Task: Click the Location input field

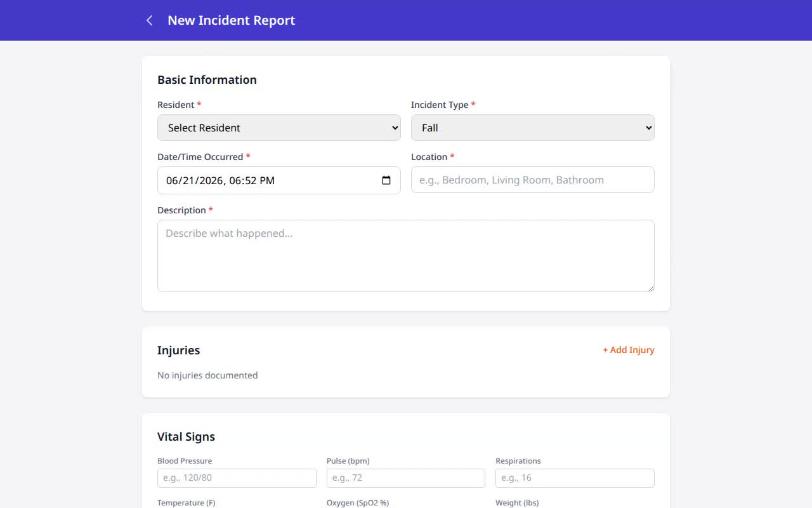Action: pyautogui.click(x=533, y=180)
